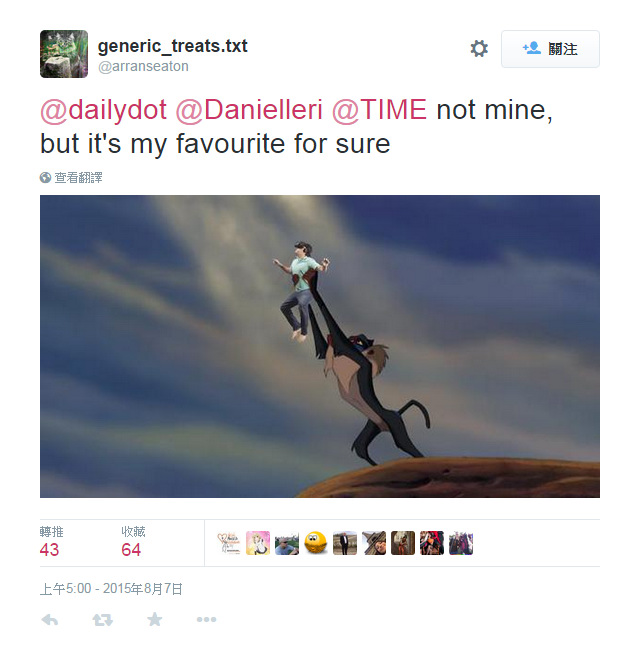
Task: Reply to the tweet with arrow icon
Action: 50,620
